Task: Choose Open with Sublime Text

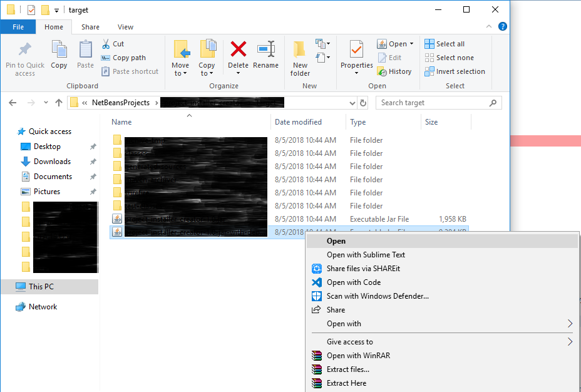Action: tap(442, 255)
